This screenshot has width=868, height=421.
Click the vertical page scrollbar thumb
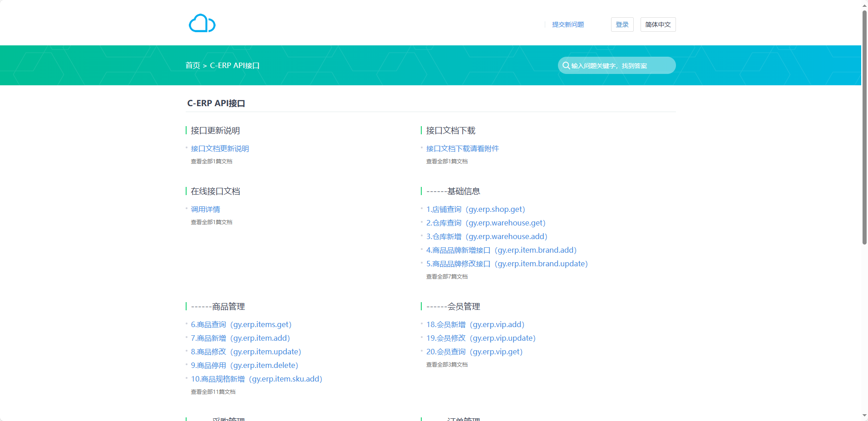click(x=864, y=127)
